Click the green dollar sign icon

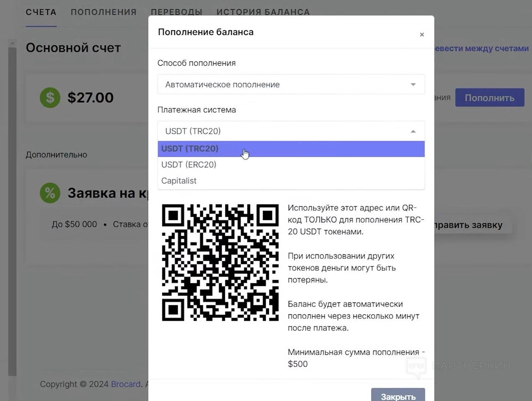point(50,98)
